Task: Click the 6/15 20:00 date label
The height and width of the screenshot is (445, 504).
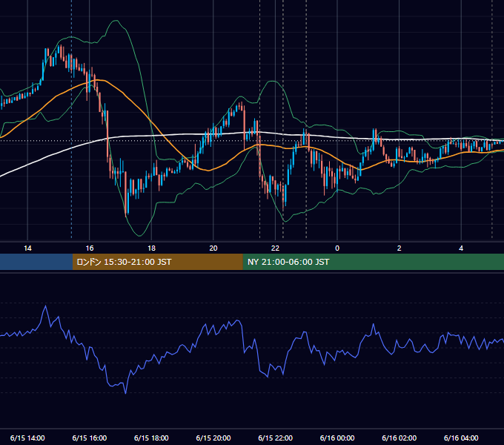Action: (213, 438)
